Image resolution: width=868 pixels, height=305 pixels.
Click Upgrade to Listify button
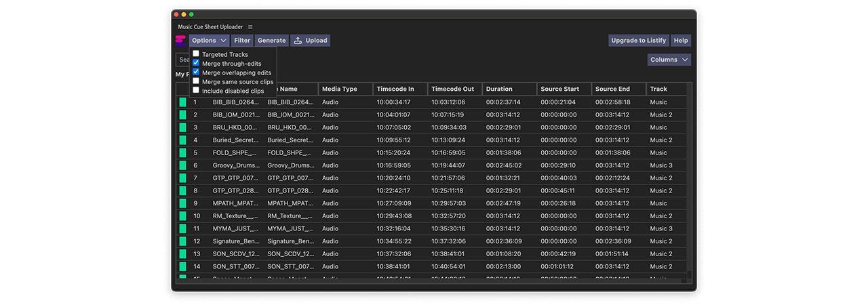pos(638,41)
